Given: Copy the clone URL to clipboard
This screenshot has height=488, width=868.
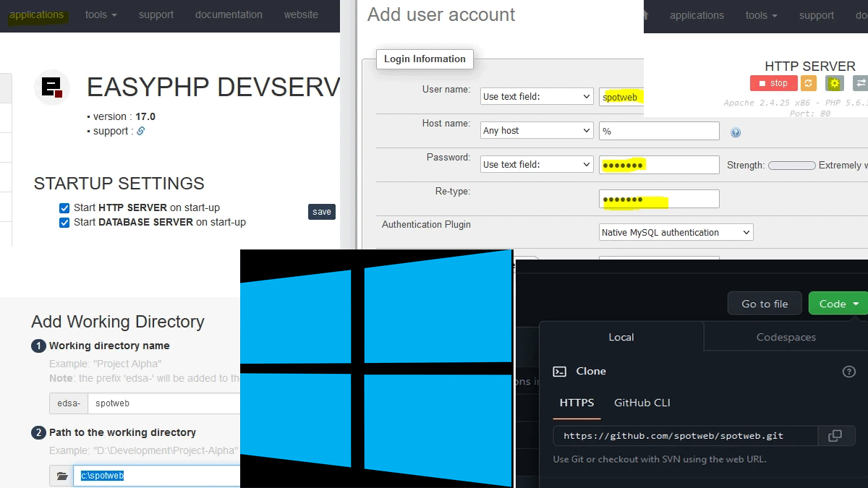Looking at the screenshot, I should click(835, 436).
